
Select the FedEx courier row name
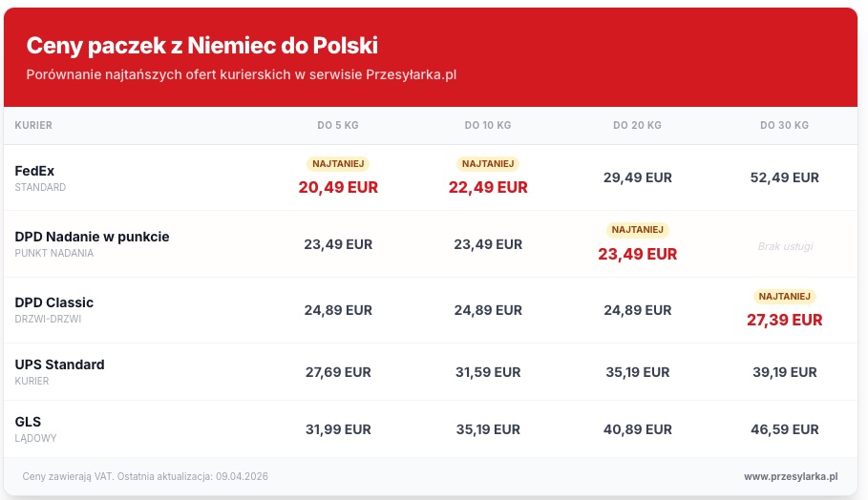pos(34,171)
